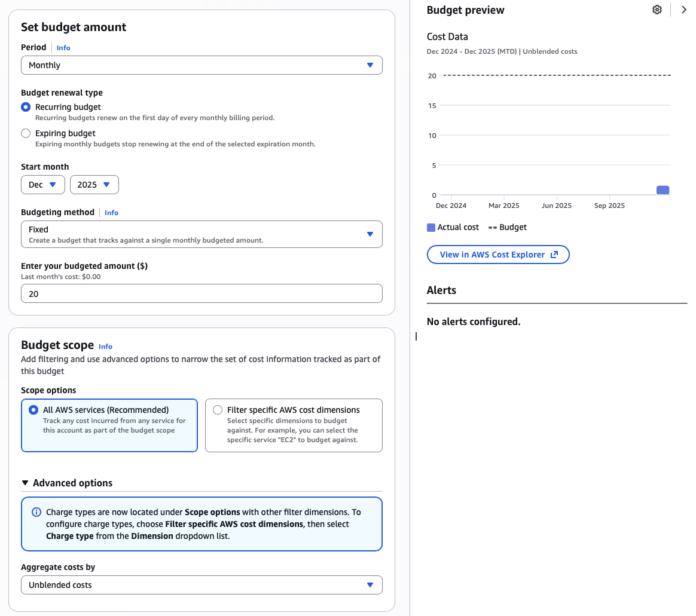Image resolution: width=696 pixels, height=616 pixels.
Task: Open the Period Monthly dropdown
Action: click(x=202, y=65)
